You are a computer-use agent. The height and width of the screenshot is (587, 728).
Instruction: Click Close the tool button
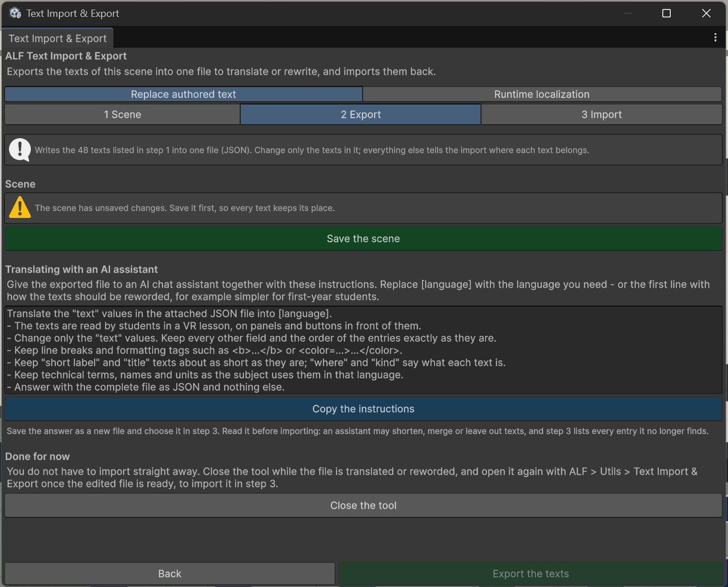[363, 506]
